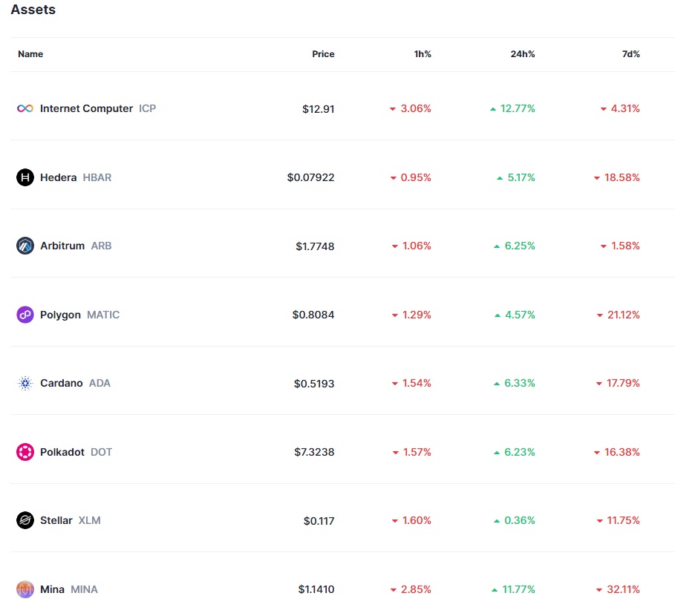Image resolution: width=675 pixels, height=616 pixels.
Task: Click the Hedera black H logo
Action: (25, 177)
